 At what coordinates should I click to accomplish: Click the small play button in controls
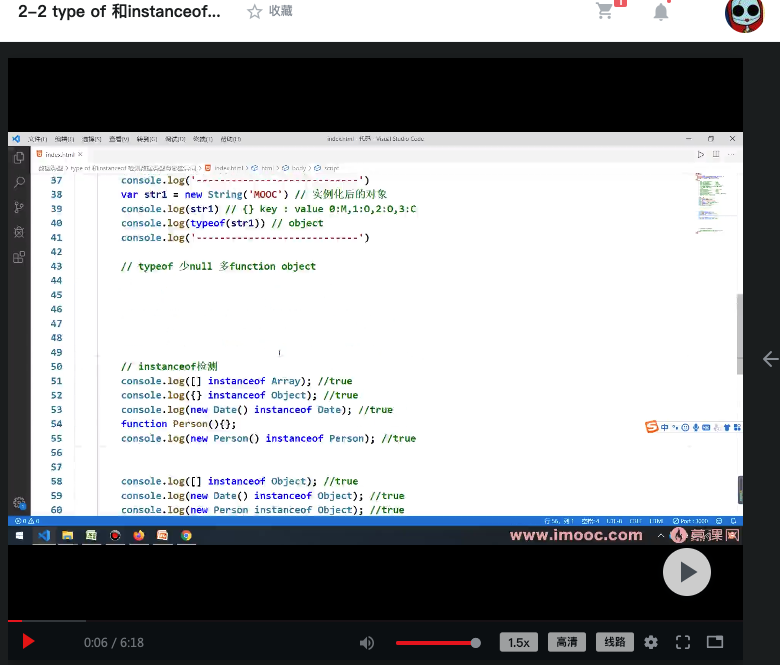point(28,642)
